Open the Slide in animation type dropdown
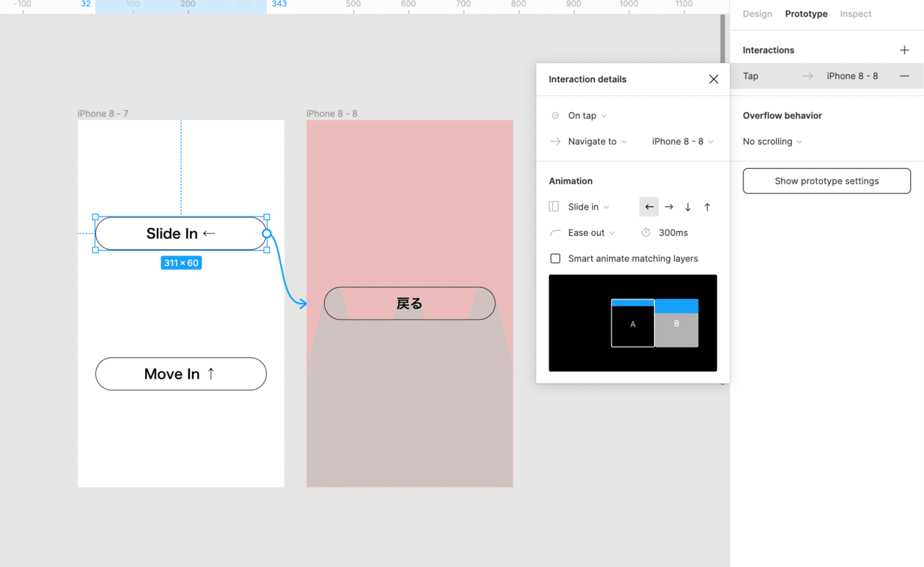Image resolution: width=924 pixels, height=567 pixels. tap(588, 207)
